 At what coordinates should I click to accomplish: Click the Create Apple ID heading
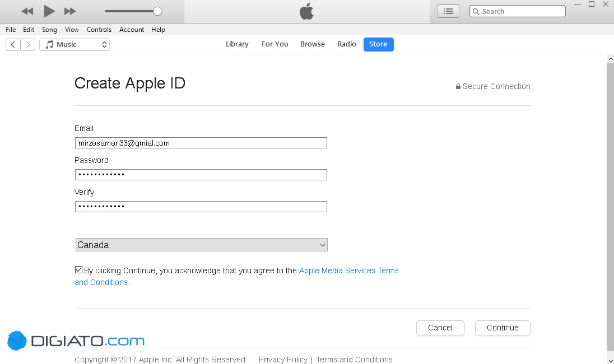pyautogui.click(x=129, y=83)
